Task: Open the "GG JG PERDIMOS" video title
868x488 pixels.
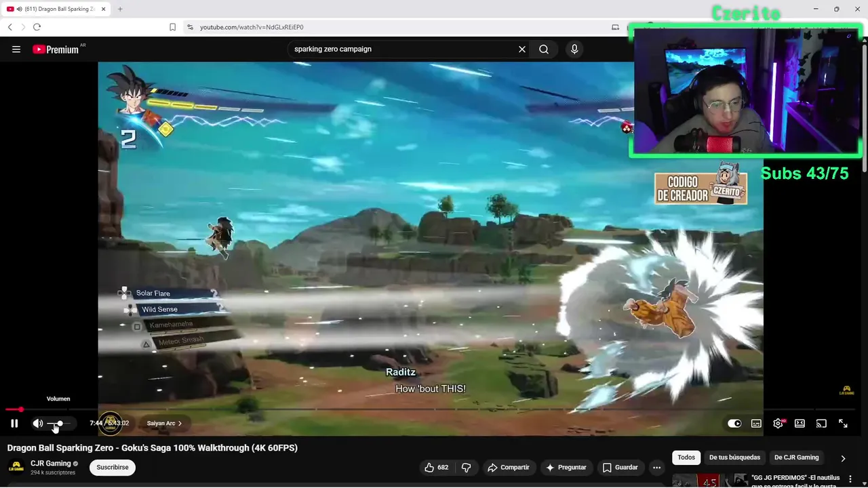Action: coord(795,481)
